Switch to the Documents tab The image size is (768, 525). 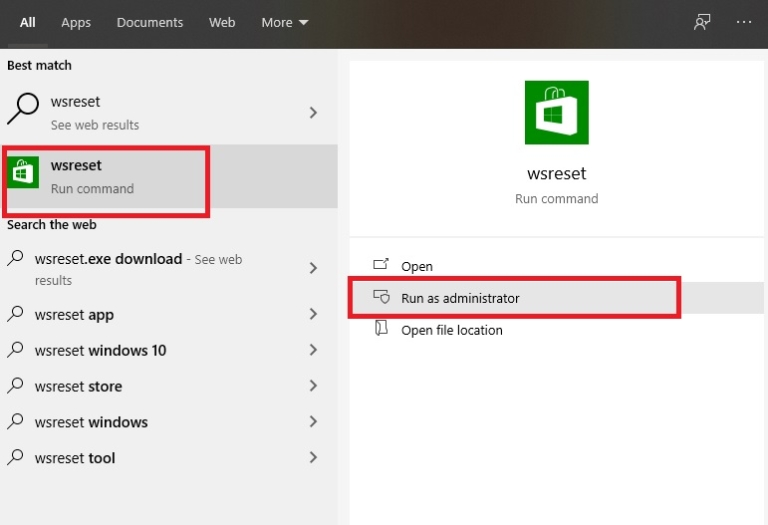click(x=150, y=22)
